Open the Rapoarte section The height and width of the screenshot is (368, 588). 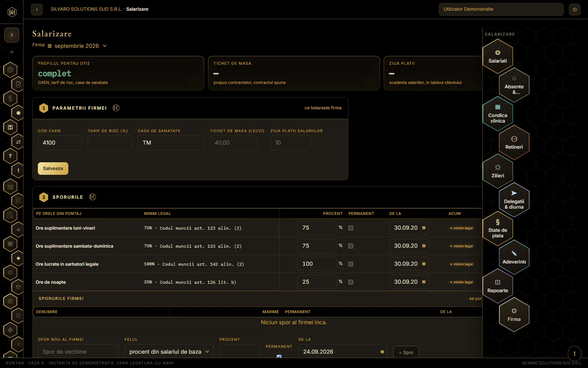pyautogui.click(x=498, y=286)
